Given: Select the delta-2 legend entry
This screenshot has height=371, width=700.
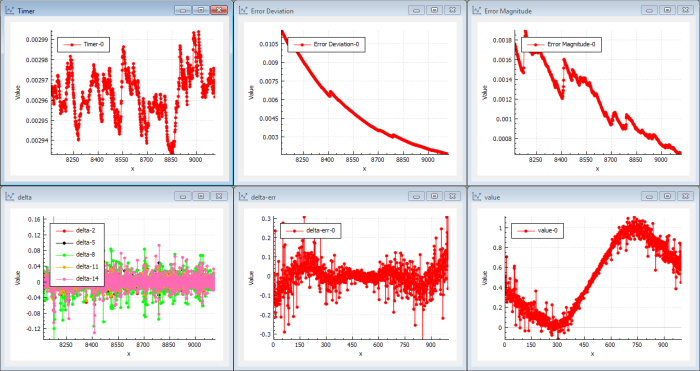Looking at the screenshot, I should pos(75,230).
